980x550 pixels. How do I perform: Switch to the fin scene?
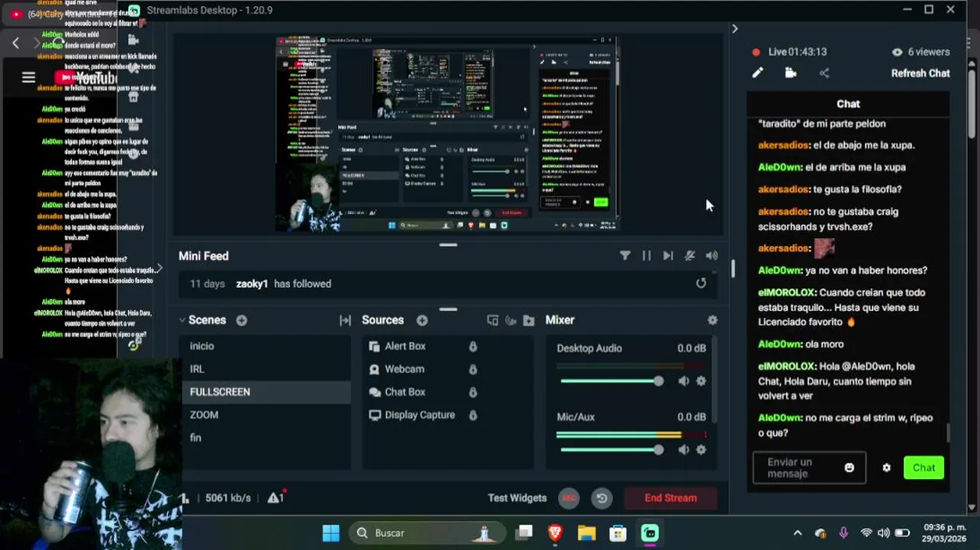(266, 438)
